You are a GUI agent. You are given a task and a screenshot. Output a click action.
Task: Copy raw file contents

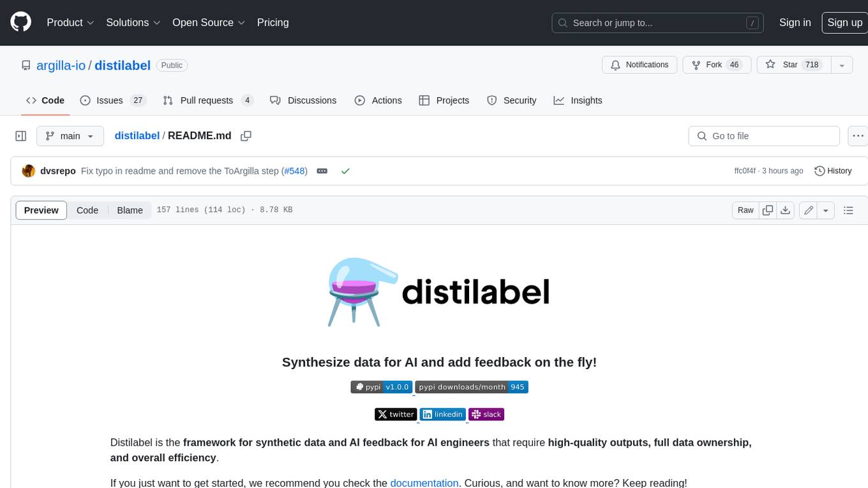click(x=768, y=210)
